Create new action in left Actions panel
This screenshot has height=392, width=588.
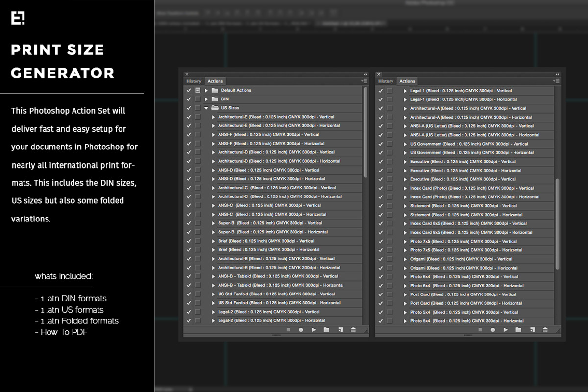341,330
